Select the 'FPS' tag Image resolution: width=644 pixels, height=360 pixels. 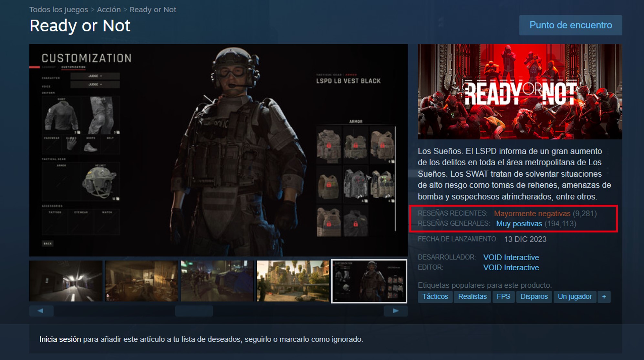(x=504, y=296)
